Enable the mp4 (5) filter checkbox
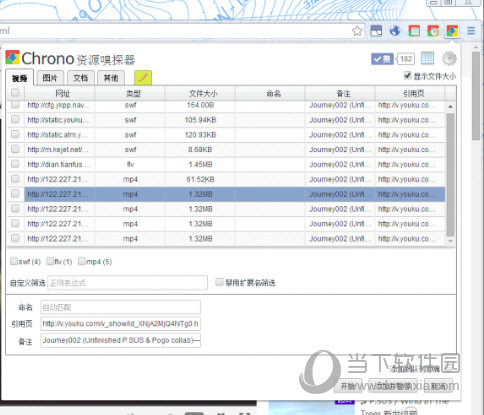The image size is (484, 415). (x=82, y=261)
